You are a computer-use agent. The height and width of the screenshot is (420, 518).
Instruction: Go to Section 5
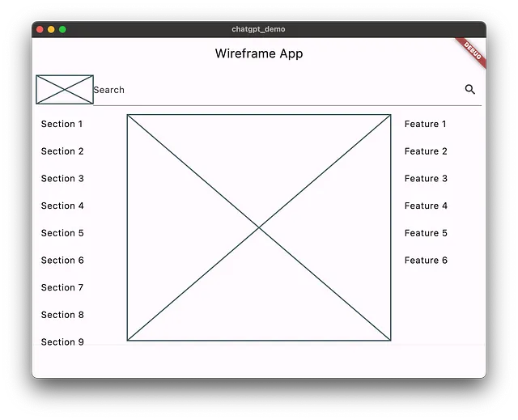tap(62, 233)
